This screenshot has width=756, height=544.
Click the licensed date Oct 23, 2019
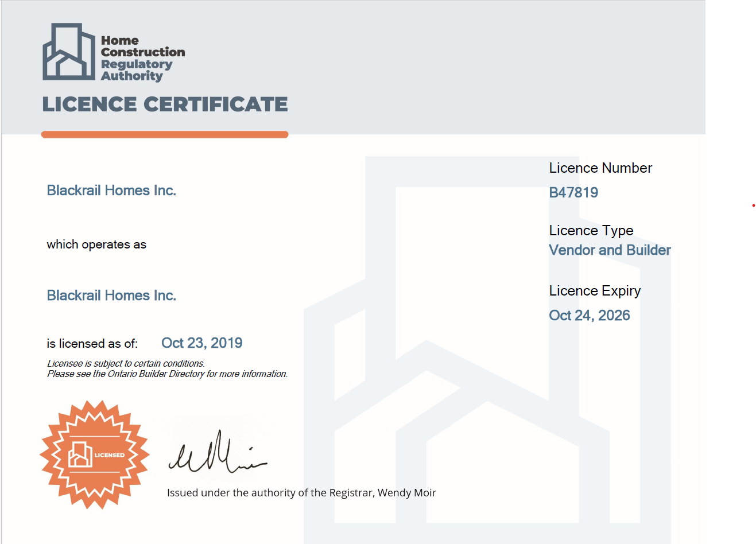click(x=202, y=343)
